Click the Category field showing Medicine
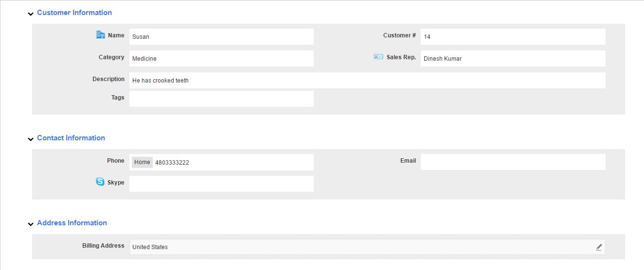 click(x=221, y=59)
